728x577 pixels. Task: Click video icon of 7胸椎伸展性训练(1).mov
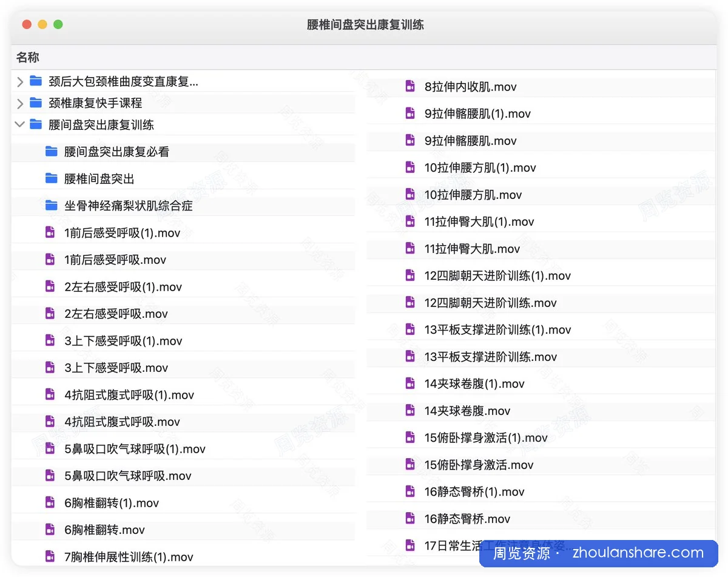[50, 556]
